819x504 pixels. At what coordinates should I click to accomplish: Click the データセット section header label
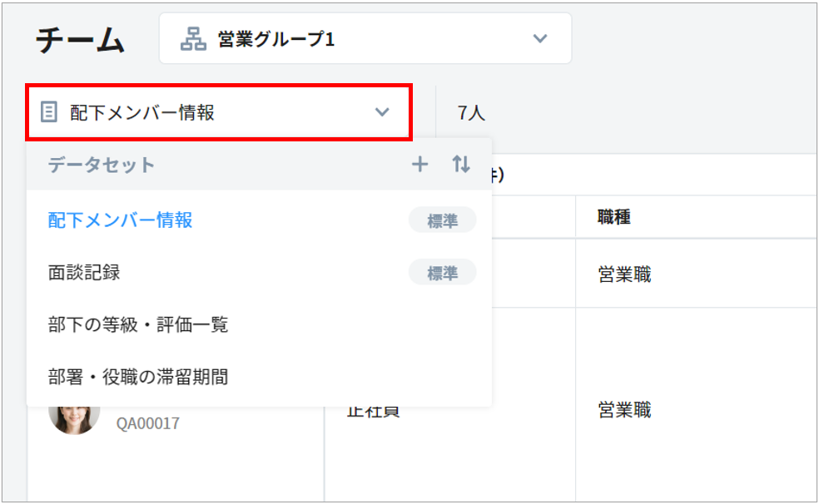coord(102,165)
